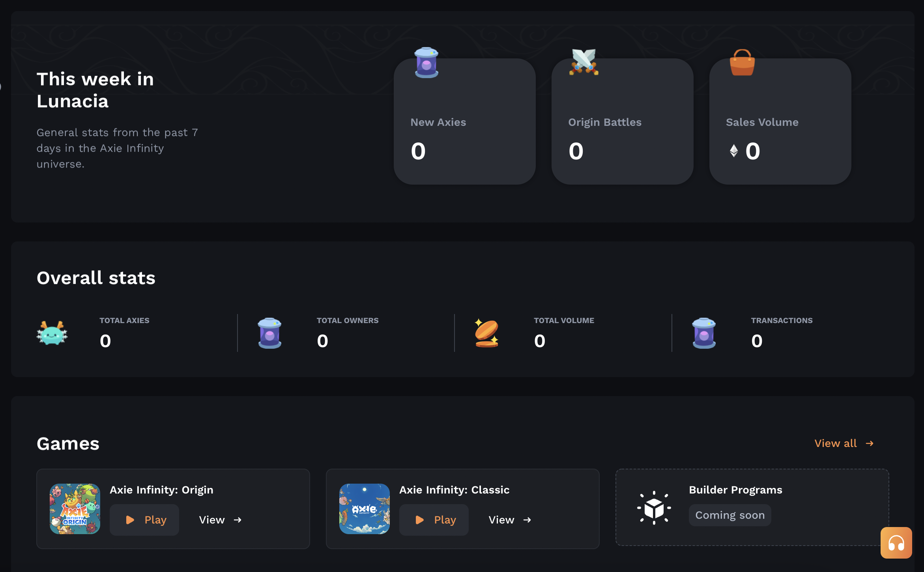Click the jar icon above New Axies
This screenshot has width=924, height=572.
(x=426, y=62)
